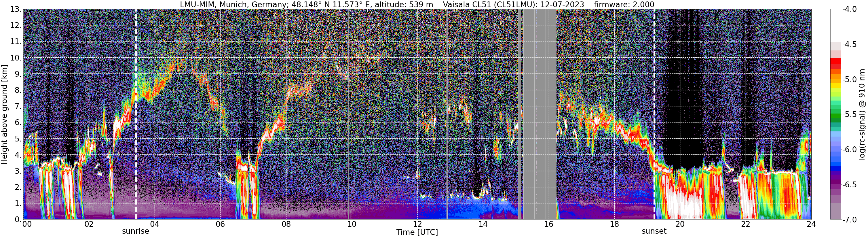This screenshot has height=238, width=868.
Task: Click the 00 time tick label
Action: pos(27,224)
